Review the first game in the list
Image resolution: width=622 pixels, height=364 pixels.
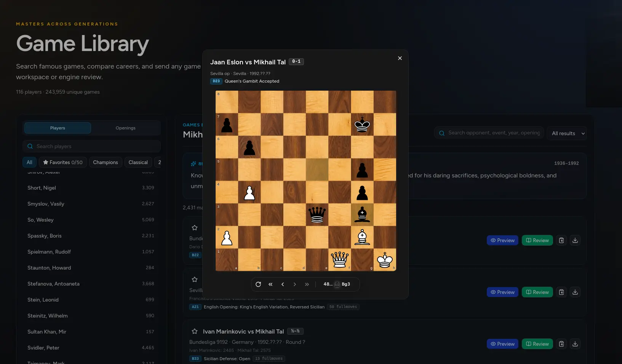[537, 240]
